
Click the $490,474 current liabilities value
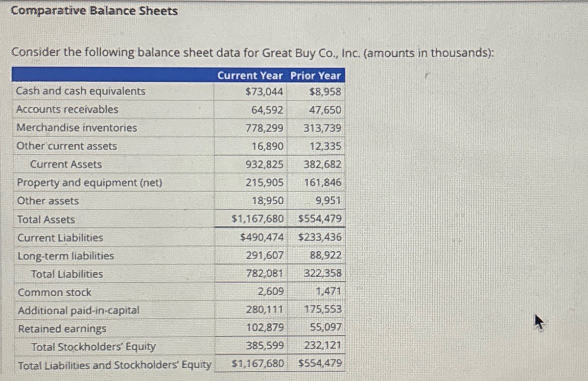[262, 238]
